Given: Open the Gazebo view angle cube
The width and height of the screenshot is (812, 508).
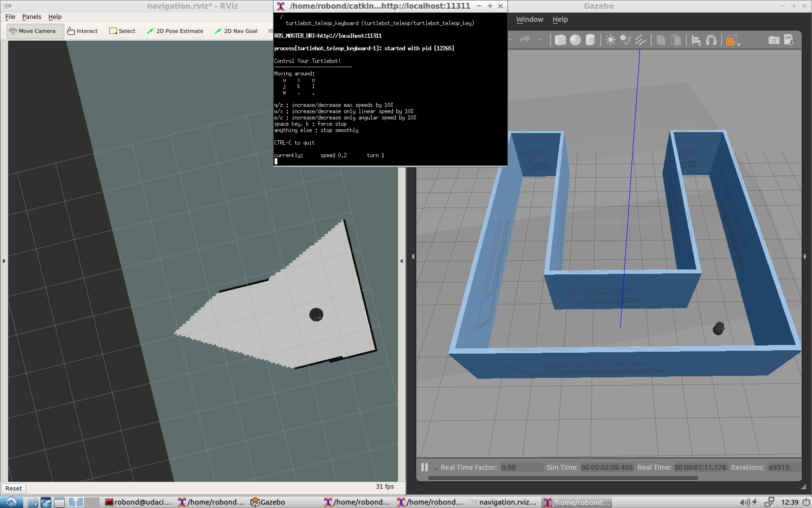Looking at the screenshot, I should (x=731, y=40).
